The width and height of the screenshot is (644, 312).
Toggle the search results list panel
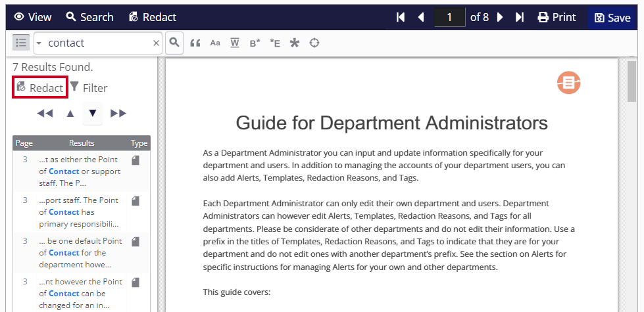[21, 43]
